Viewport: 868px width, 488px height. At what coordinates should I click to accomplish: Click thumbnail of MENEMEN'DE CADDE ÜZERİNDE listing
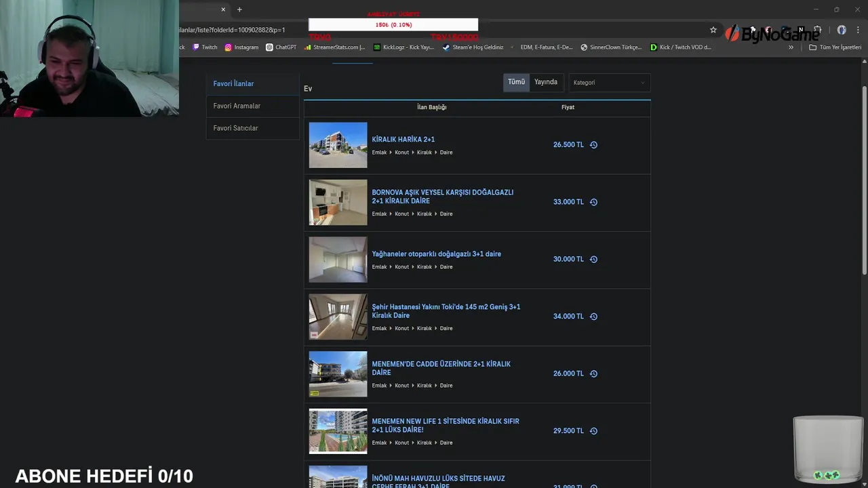click(x=338, y=373)
